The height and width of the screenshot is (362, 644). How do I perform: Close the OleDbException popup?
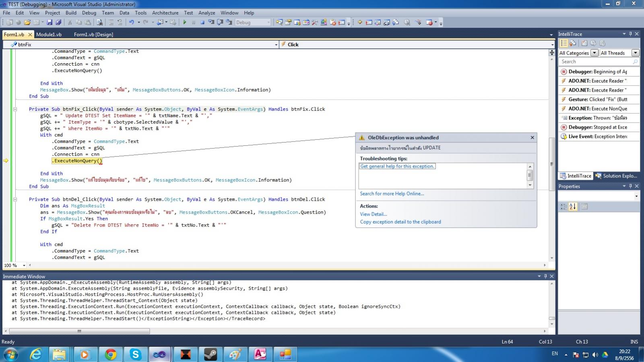532,138
